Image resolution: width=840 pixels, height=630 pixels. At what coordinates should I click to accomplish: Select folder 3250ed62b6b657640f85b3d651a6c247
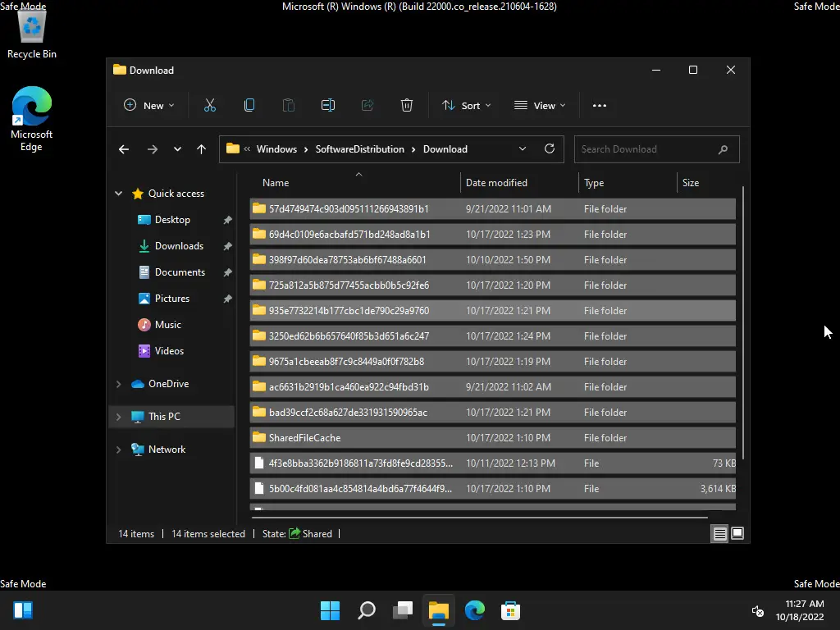click(493, 336)
